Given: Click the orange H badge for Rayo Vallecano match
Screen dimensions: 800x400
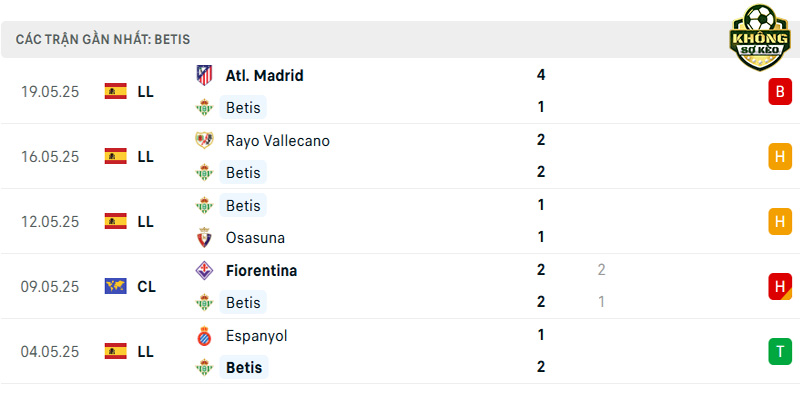Looking at the screenshot, I should coord(780,157).
